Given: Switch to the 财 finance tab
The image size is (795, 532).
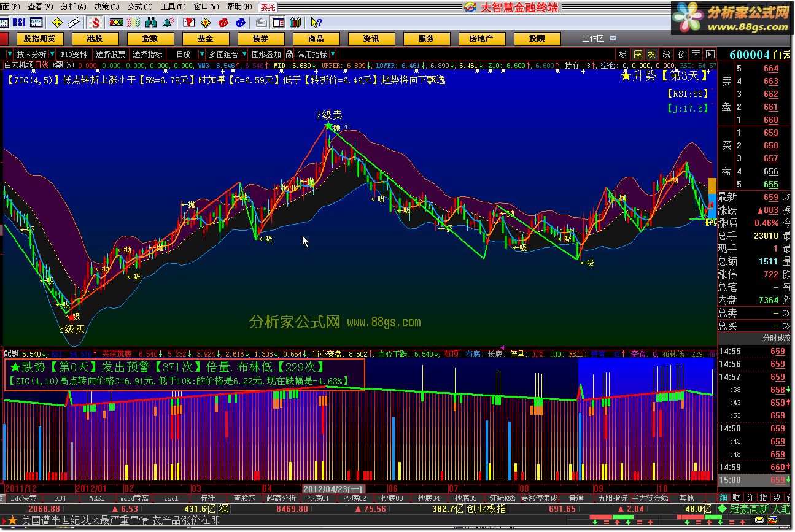Looking at the screenshot, I should [x=737, y=498].
